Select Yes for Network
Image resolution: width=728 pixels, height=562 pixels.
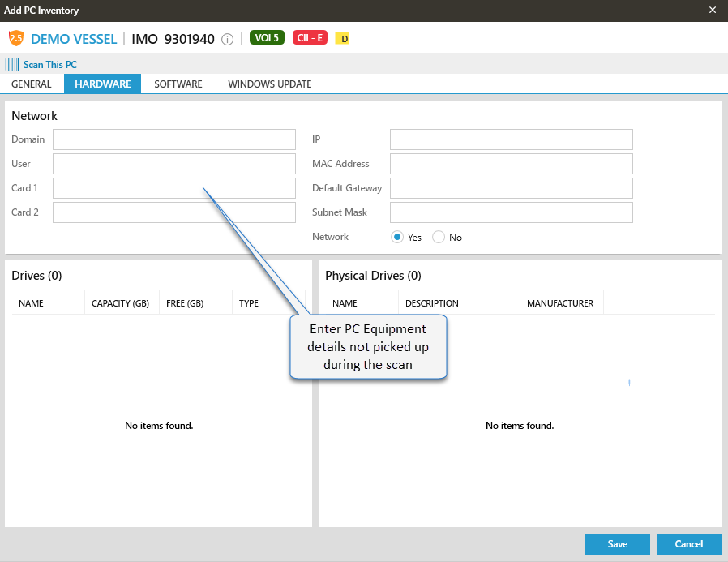click(397, 237)
